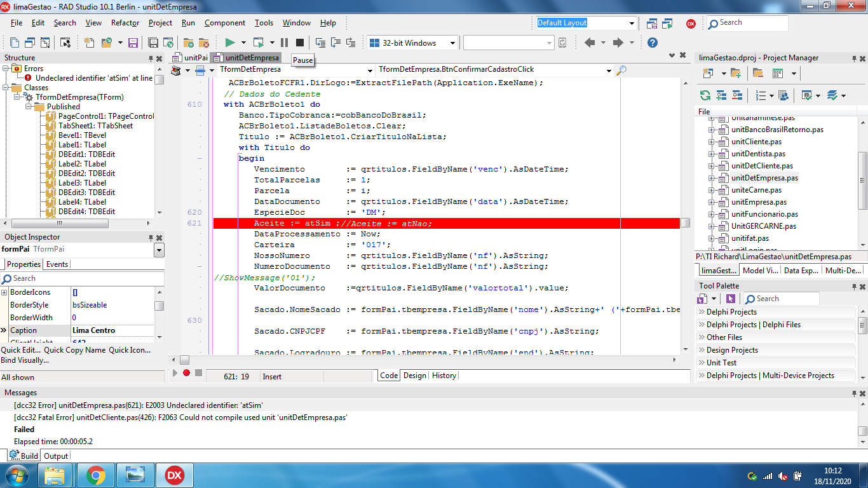Click the blue Help question mark icon
The width and height of the screenshot is (868, 488).
652,43
